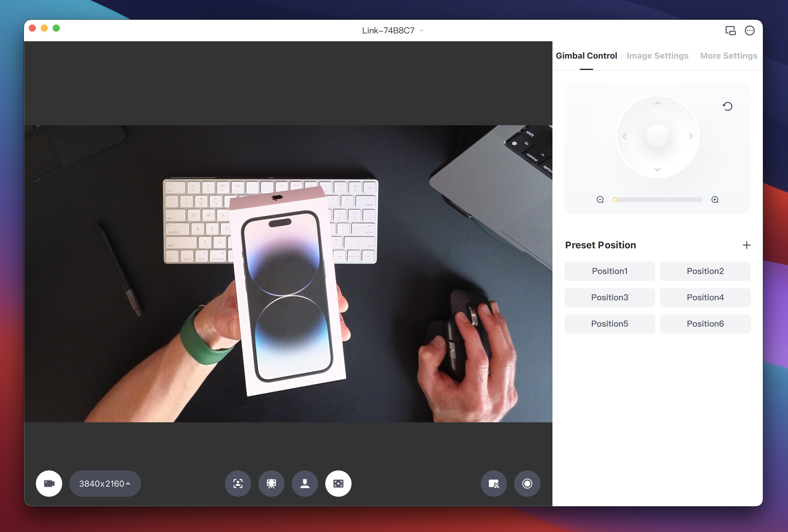Screen dimensions: 788x532
Task: Open the picture-in-picture preview icon
Action: point(730,30)
